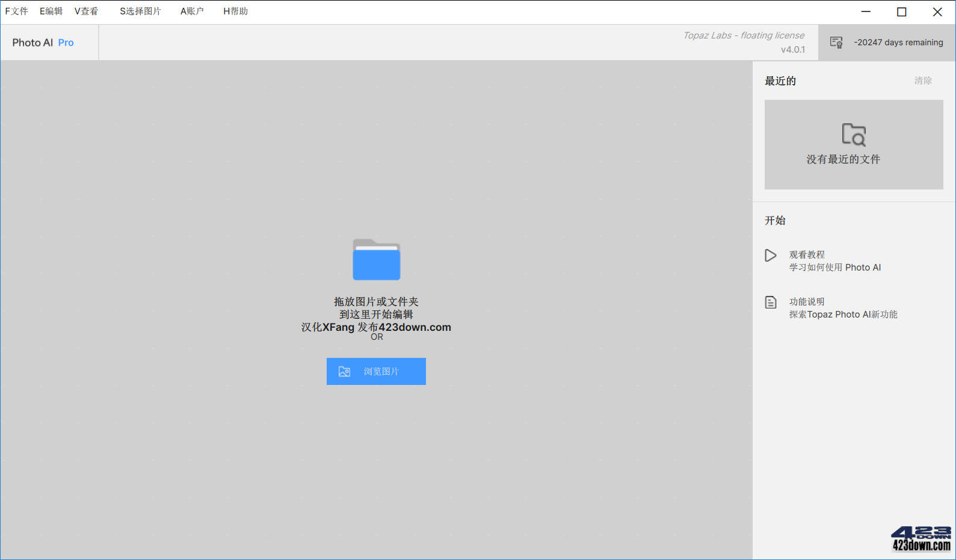The width and height of the screenshot is (956, 560).
Task: Click the folder search icon in recent files
Action: pos(853,135)
